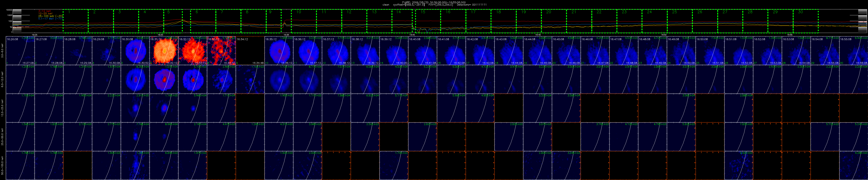Open the 16:33:12 image in top row

221,51
